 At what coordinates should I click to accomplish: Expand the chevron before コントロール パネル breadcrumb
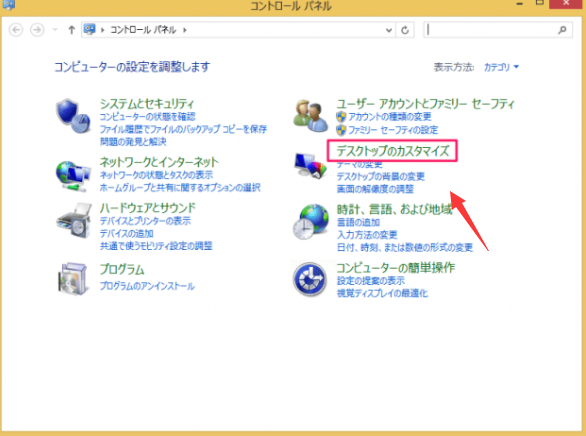click(102, 30)
